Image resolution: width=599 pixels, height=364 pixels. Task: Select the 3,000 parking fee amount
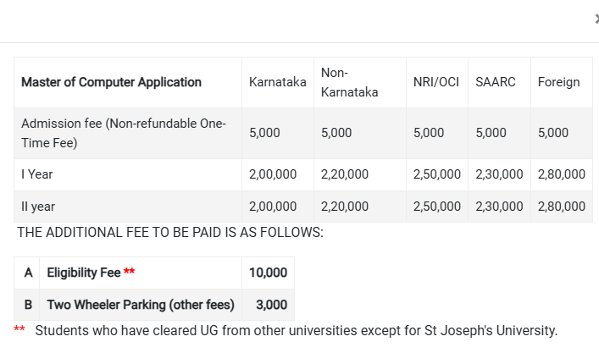pos(272,305)
